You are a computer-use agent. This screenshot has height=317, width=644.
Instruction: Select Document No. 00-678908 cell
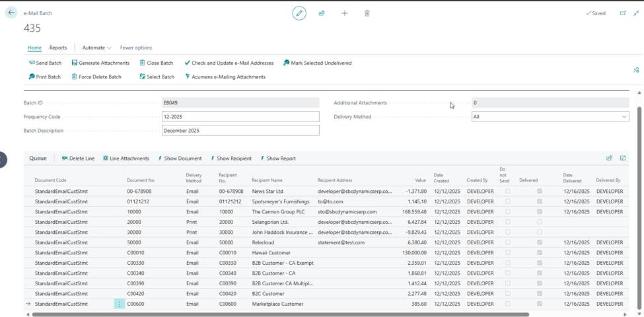[139, 192]
